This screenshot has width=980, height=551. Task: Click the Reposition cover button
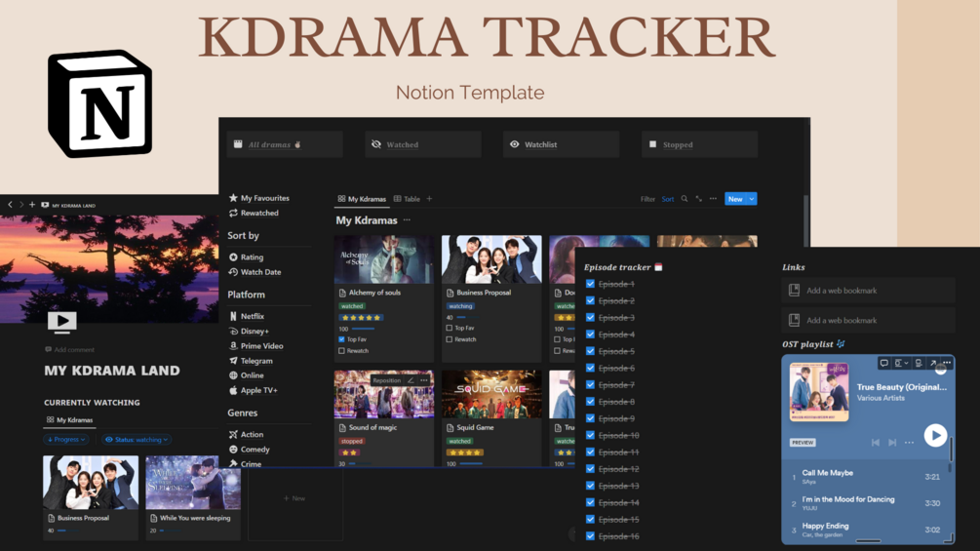387,380
